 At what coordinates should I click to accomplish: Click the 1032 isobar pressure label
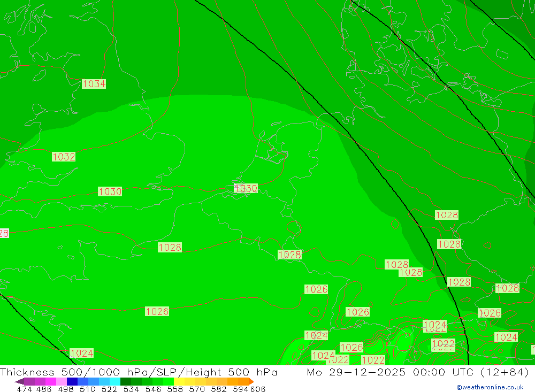coord(64,157)
